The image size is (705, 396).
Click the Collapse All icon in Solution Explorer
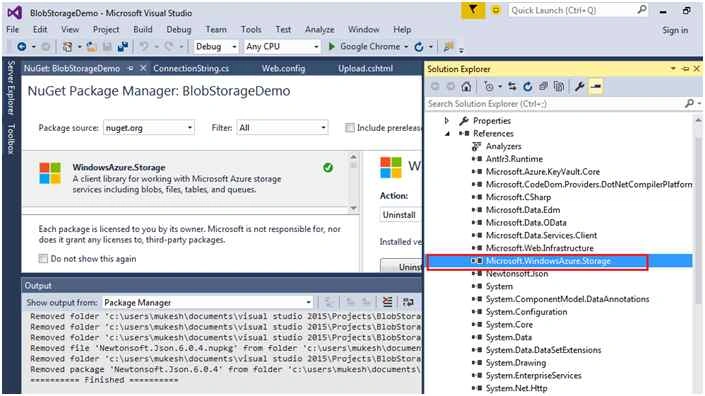(543, 87)
